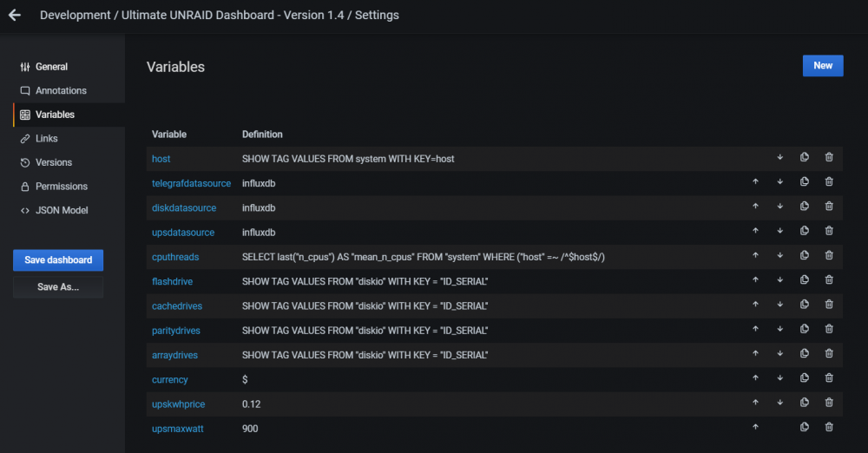The image size is (868, 453).
Task: Click Save As... button
Action: pos(58,287)
